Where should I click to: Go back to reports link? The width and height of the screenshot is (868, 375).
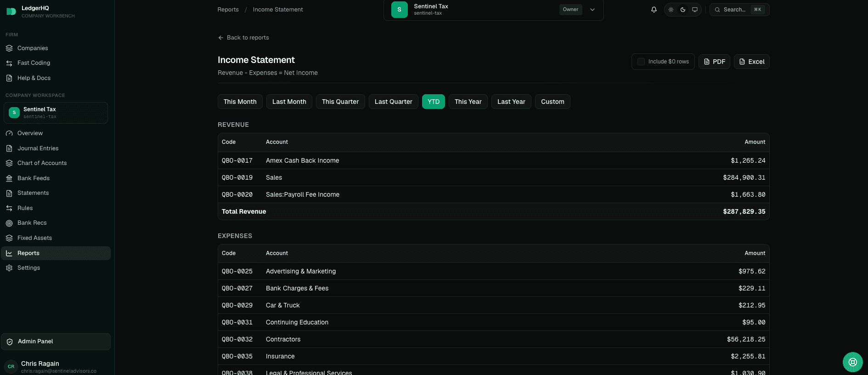pos(243,38)
